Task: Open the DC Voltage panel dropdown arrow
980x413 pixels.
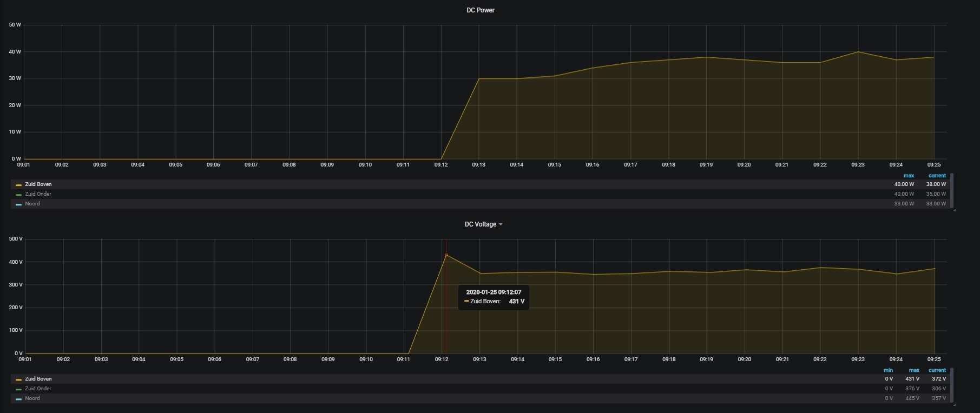Action: [x=501, y=224]
